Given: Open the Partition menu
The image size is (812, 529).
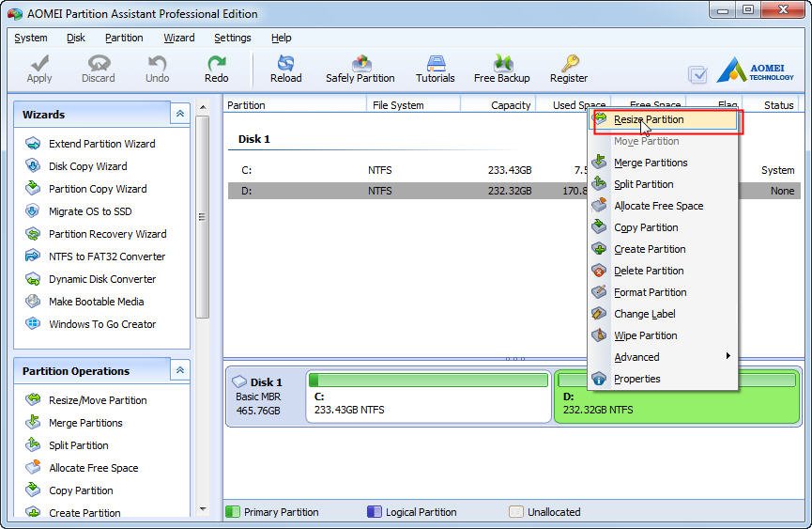Looking at the screenshot, I should [124, 38].
